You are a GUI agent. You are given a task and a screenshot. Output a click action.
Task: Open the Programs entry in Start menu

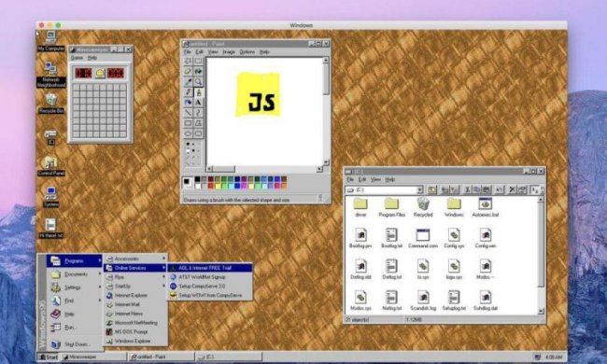(75, 261)
